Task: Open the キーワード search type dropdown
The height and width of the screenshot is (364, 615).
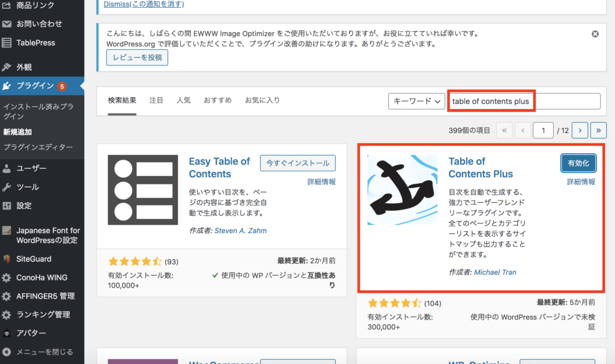Action: (417, 101)
